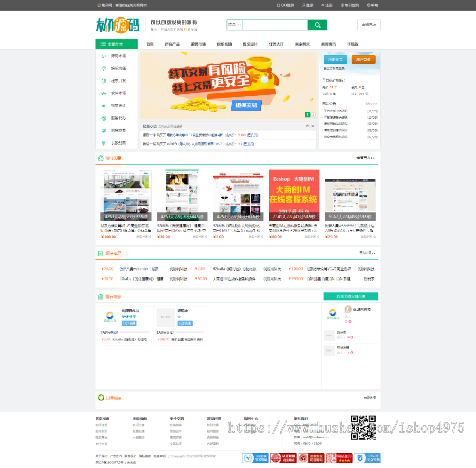Expand the search type dropdown
This screenshot has height=468, width=476.
point(234,25)
